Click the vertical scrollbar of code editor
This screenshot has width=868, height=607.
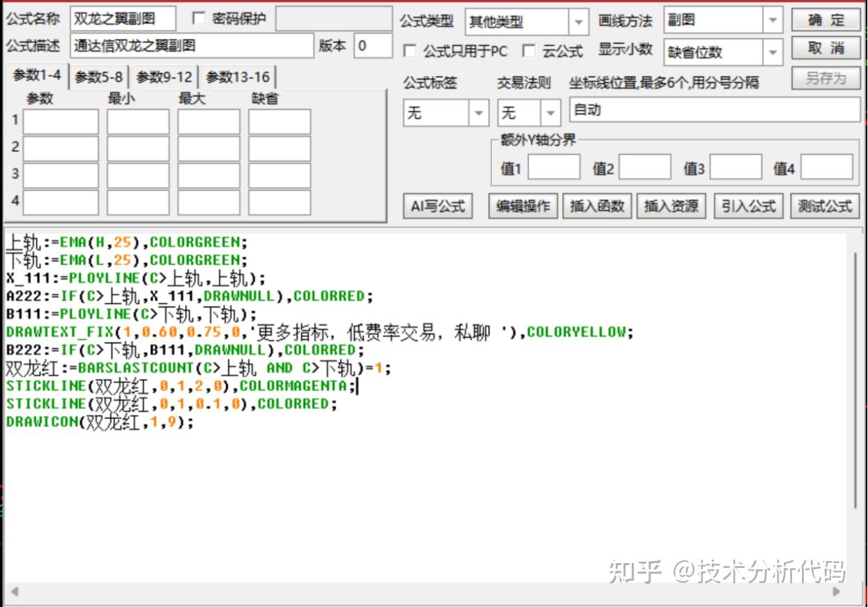click(x=855, y=380)
